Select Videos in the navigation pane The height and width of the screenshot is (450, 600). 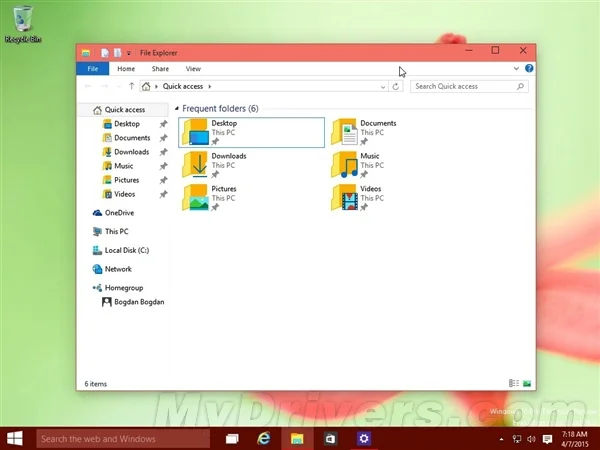(124, 194)
